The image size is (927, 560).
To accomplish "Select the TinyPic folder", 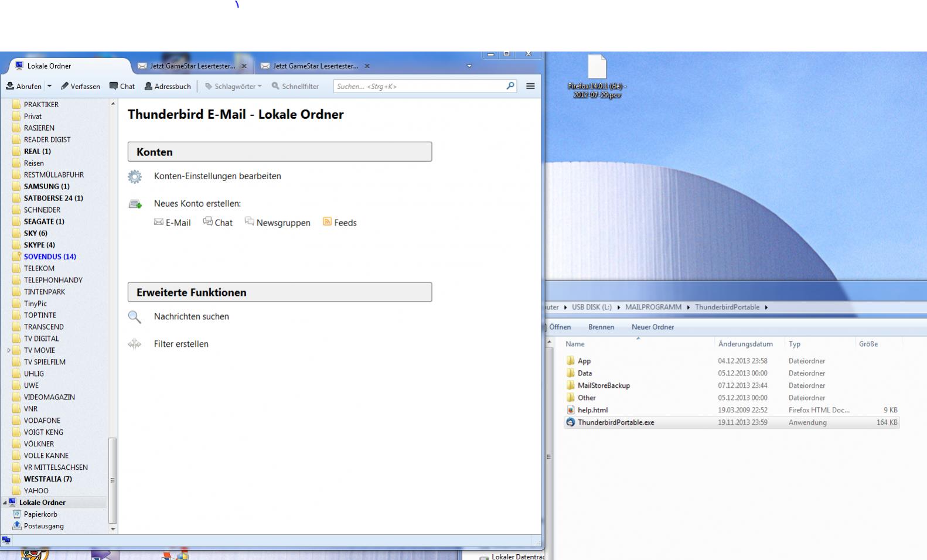I will [35, 303].
